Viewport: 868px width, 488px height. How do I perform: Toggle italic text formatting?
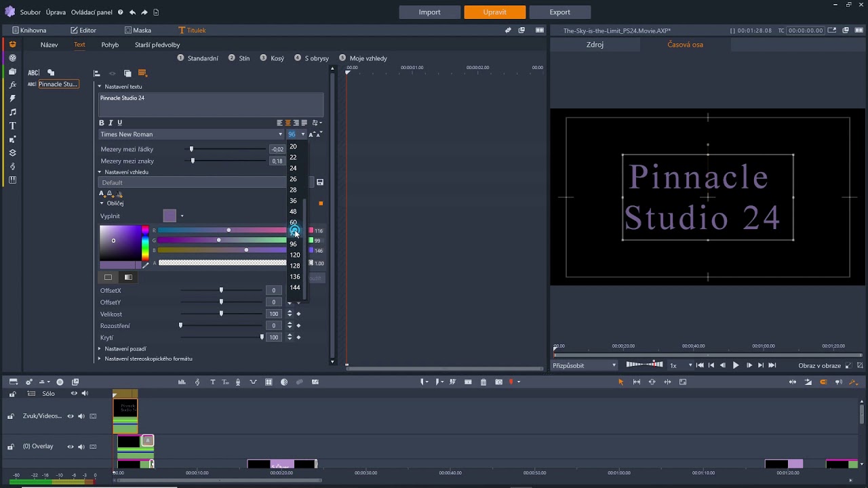coord(111,123)
